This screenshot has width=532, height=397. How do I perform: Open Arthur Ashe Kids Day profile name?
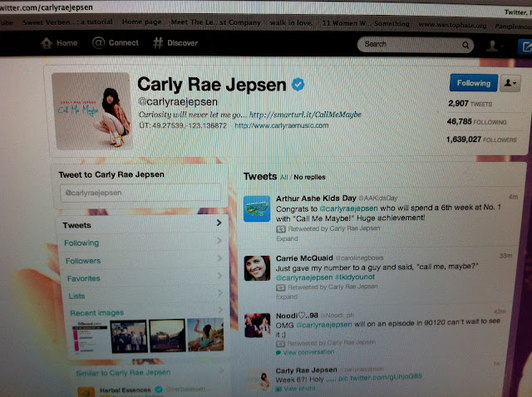[316, 198]
